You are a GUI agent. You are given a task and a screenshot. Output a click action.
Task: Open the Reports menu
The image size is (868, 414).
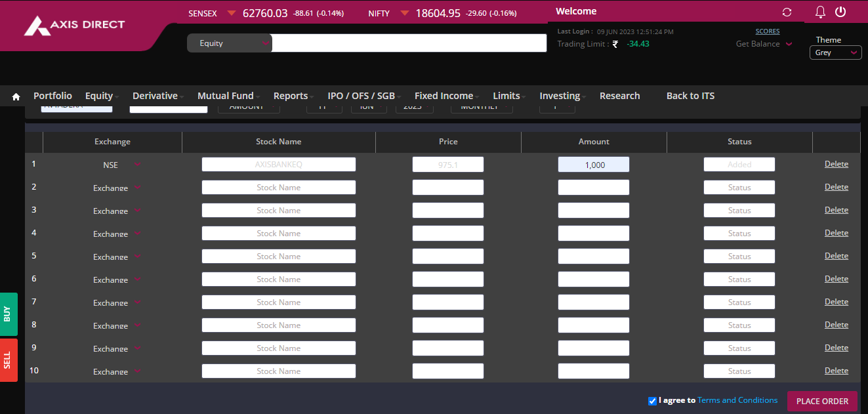point(293,96)
